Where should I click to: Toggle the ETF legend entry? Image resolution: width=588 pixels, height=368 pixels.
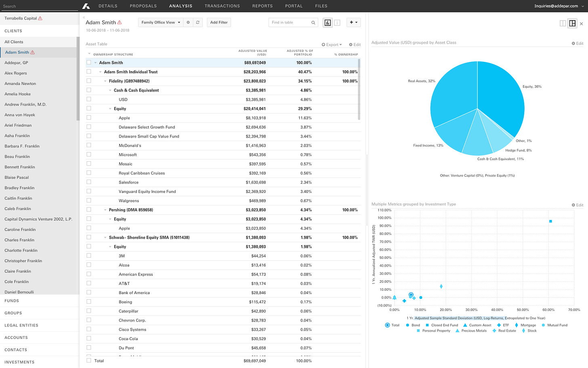pyautogui.click(x=503, y=325)
